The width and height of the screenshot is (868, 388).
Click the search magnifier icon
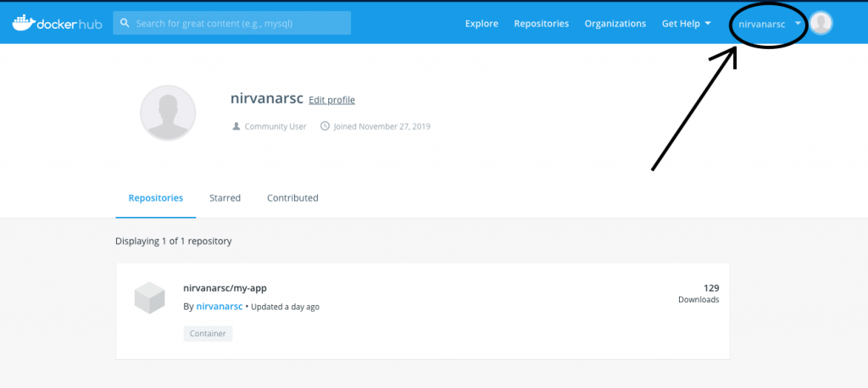coord(125,24)
